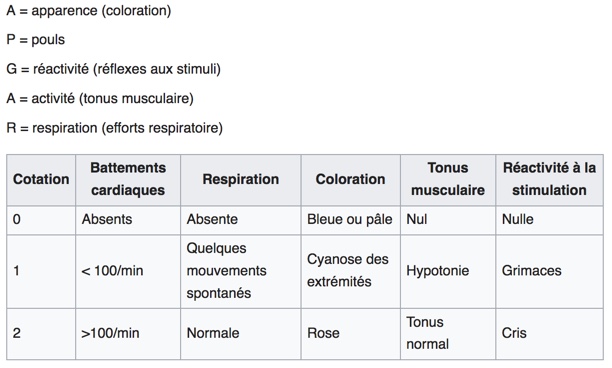Click the Cyanose des extrémités cell
Image resolution: width=612 pixels, height=368 pixels.
(x=350, y=271)
